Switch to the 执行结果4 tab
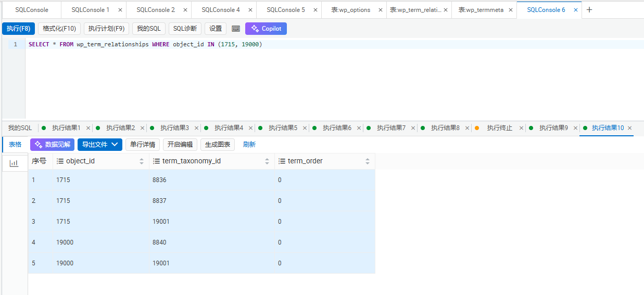This screenshot has height=295, width=644. (229, 128)
